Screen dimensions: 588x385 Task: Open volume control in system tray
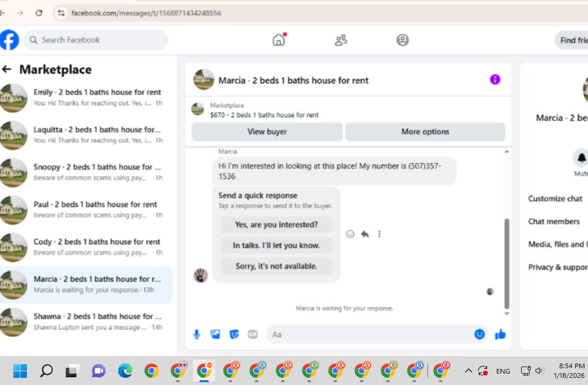click(x=539, y=371)
